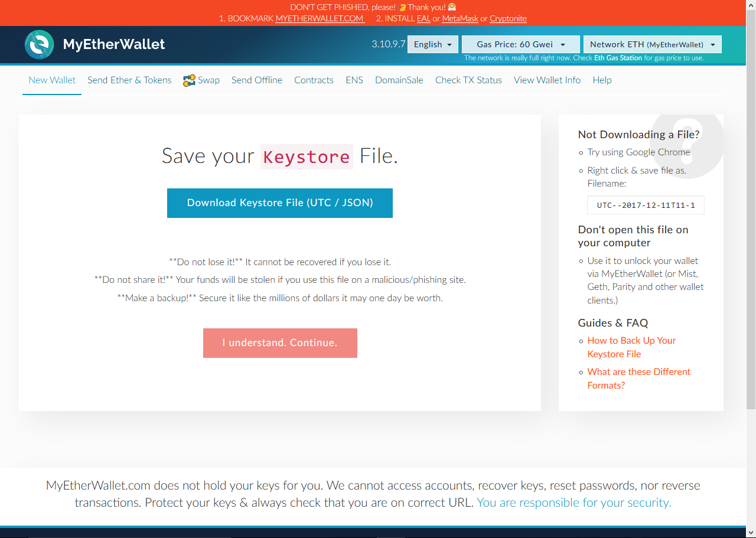Open the Contracts tab

(x=314, y=80)
